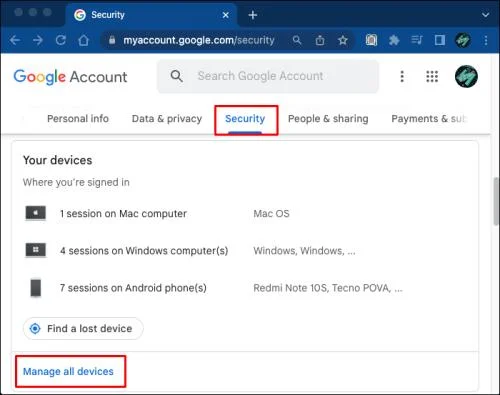This screenshot has width=500, height=395.
Task: Bookmark this page with the star icon
Action: [x=343, y=40]
